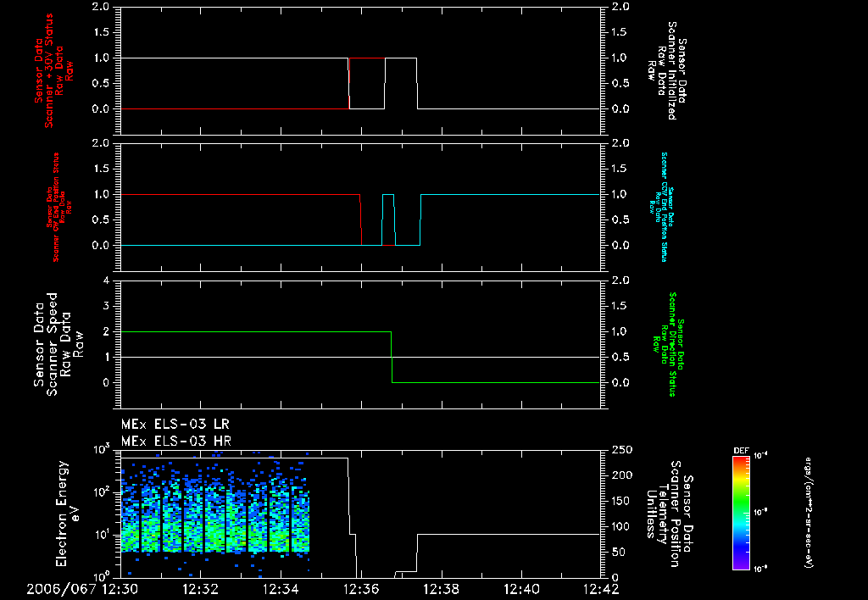This screenshot has width=868, height=600.
Task: Click the ergs/(cm**2-sr-sec-eV) units label
Action: (x=808, y=512)
